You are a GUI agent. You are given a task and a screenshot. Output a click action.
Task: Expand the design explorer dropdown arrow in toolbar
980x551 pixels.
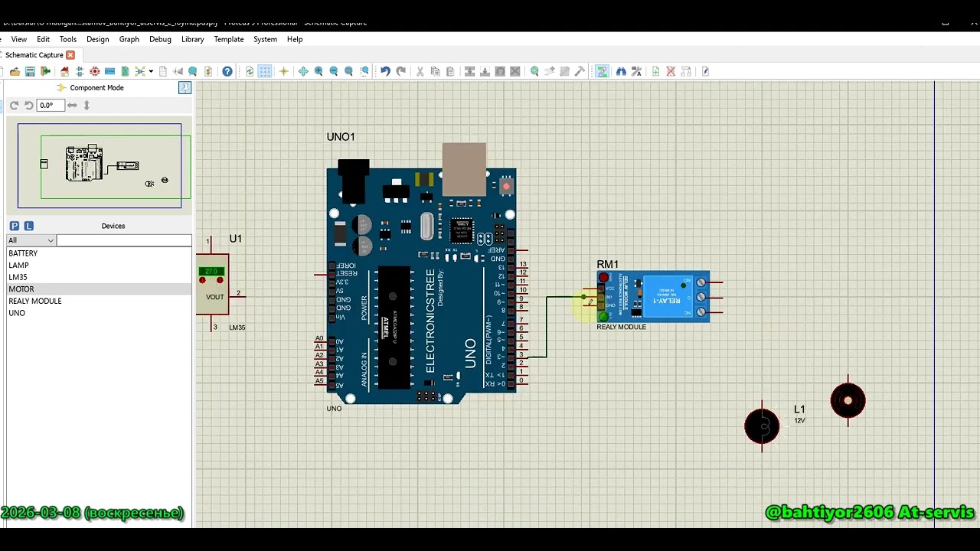[151, 71]
